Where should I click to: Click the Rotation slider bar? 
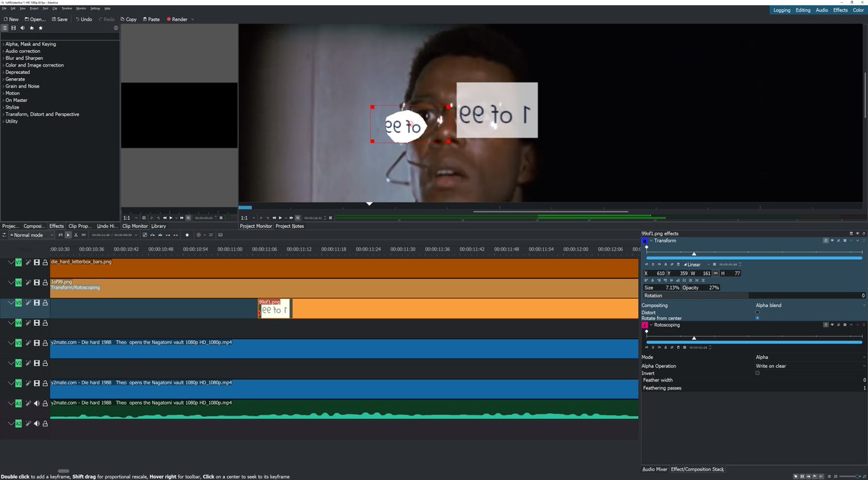pos(753,295)
